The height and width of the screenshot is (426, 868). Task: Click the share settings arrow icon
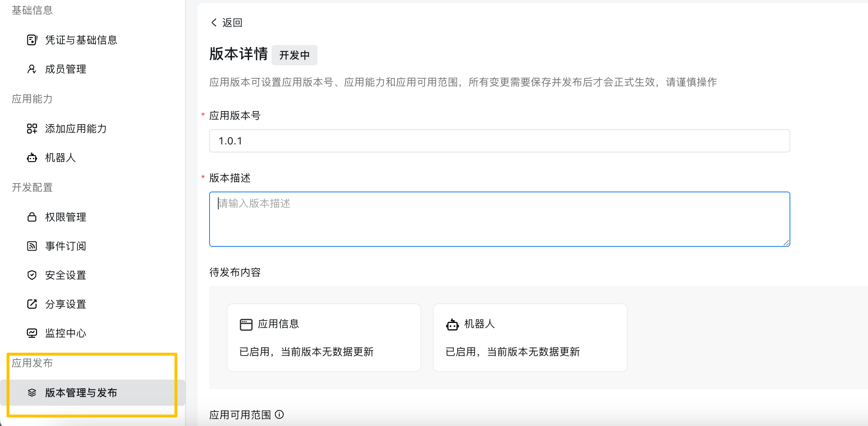(32, 304)
